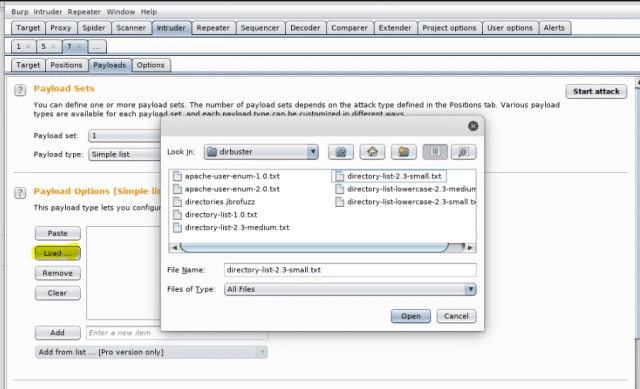Image resolution: width=640 pixels, height=389 pixels.
Task: Select apache-user-enum-2.0.txt file
Action: (x=227, y=189)
